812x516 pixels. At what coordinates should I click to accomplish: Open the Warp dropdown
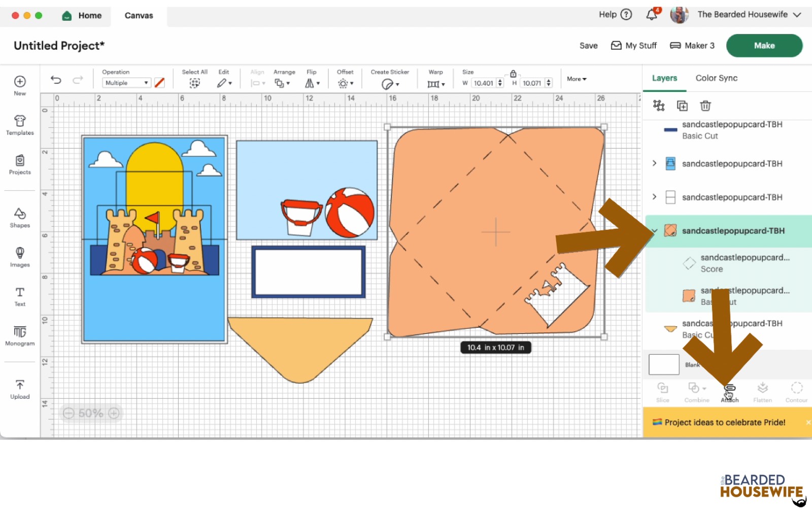coord(435,84)
